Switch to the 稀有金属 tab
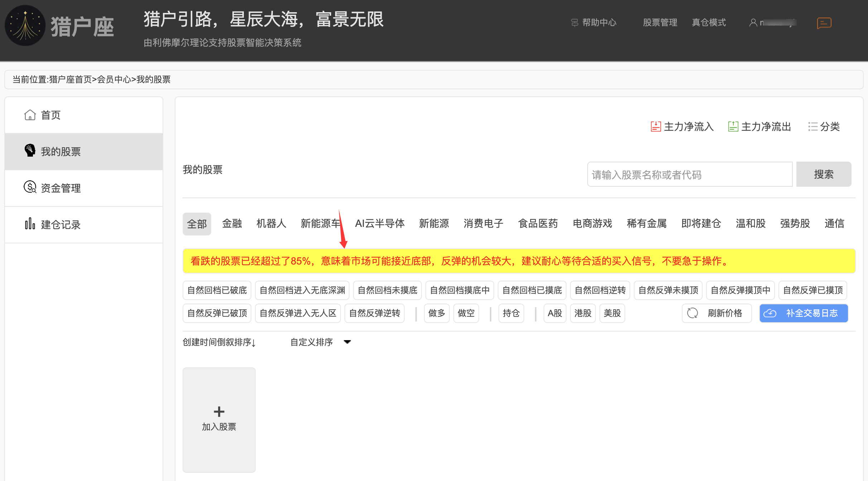 tap(647, 224)
